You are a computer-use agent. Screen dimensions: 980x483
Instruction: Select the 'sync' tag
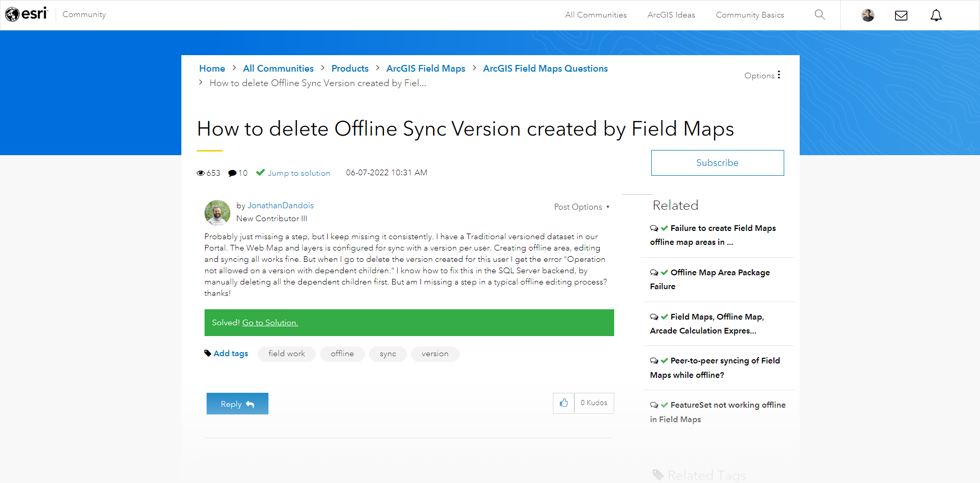click(388, 354)
